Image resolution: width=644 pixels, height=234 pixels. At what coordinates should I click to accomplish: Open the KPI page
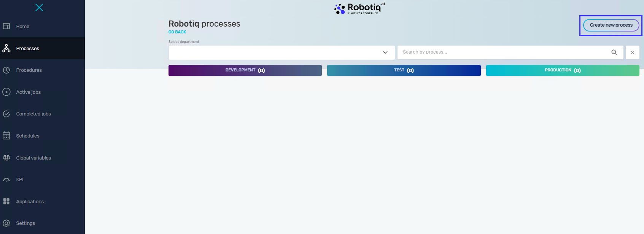point(42,180)
